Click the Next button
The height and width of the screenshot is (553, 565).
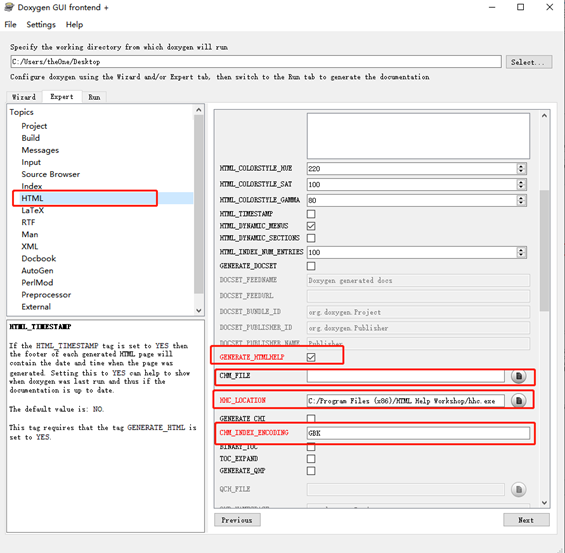tap(526, 520)
